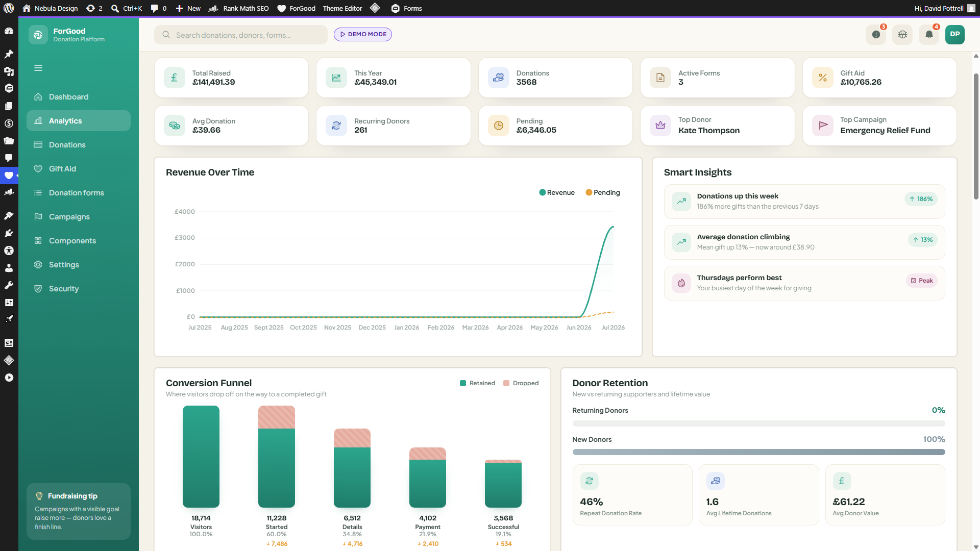Click the Top Donor crown icon
Screen dimensions: 980x551
pos(660,126)
